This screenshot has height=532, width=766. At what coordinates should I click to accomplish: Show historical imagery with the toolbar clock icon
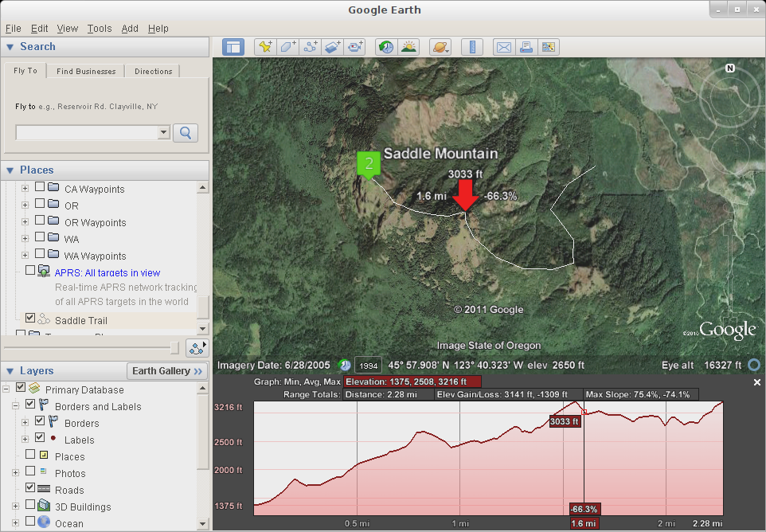[386, 47]
